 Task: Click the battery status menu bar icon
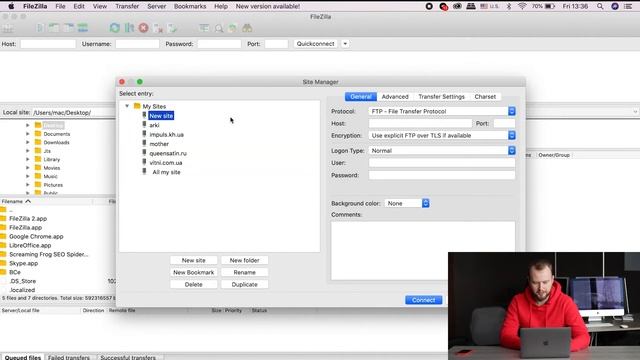click(550, 6)
